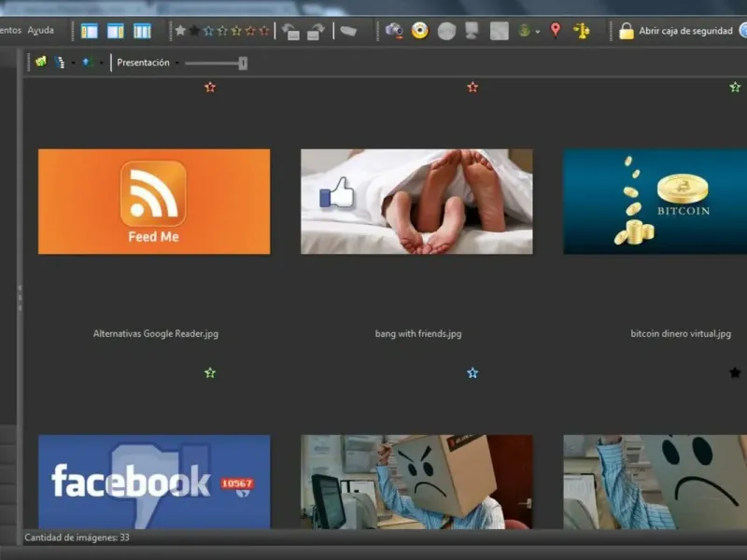This screenshot has width=747, height=560.
Task: Click Abrir caja de seguridad
Action: 685,31
